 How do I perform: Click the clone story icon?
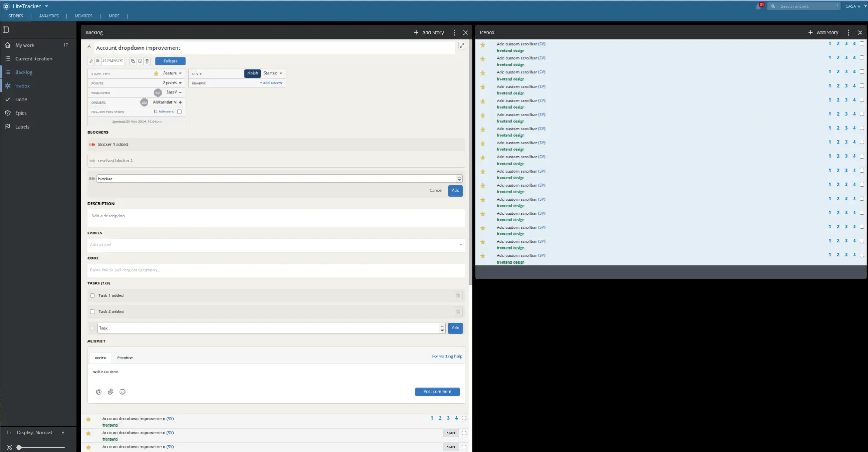[x=133, y=61]
